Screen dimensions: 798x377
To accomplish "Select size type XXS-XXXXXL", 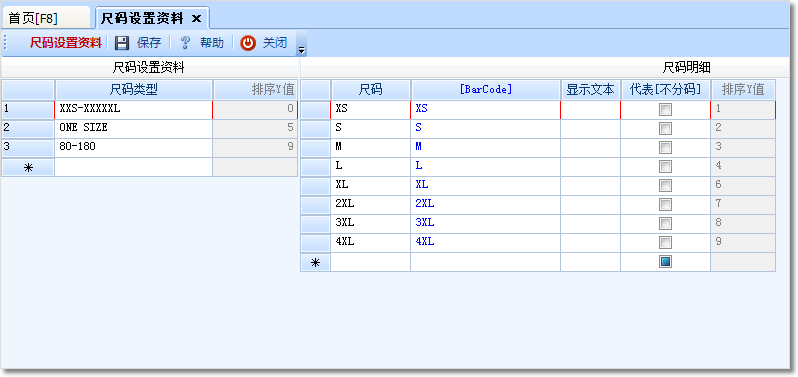I will [x=133, y=109].
